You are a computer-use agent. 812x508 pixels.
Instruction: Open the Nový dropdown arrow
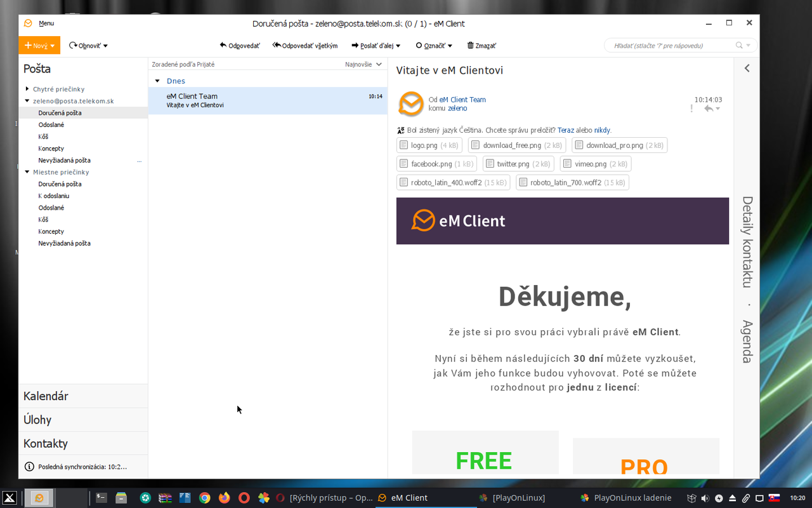(53, 46)
